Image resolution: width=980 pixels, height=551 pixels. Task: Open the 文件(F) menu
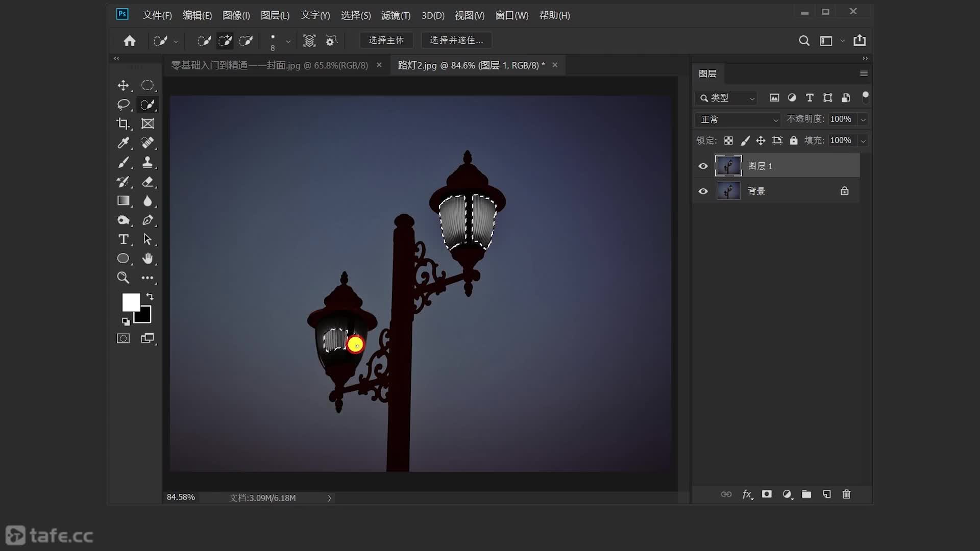click(x=157, y=15)
